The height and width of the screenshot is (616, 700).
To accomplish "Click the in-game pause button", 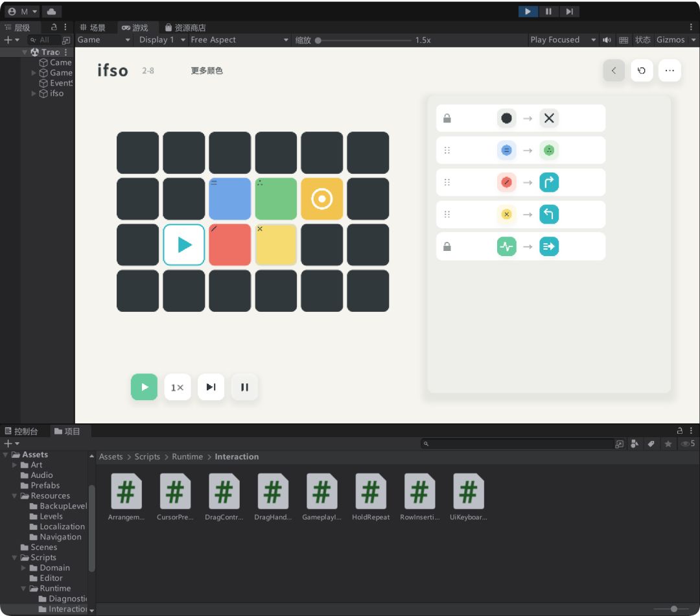I will pos(244,387).
